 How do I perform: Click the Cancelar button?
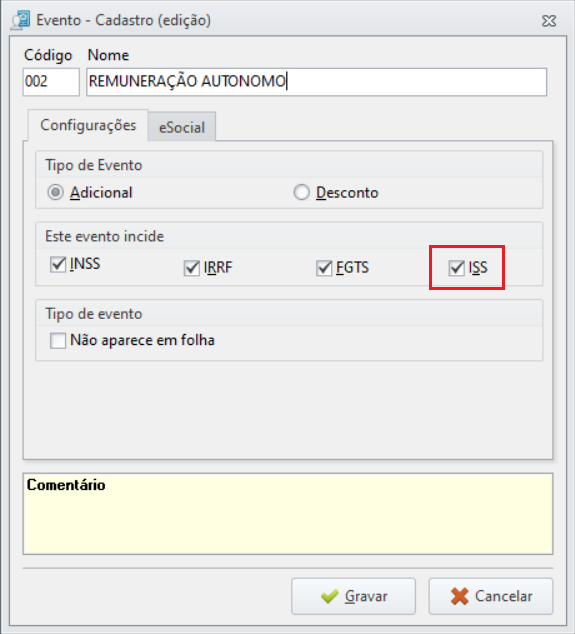(491, 596)
